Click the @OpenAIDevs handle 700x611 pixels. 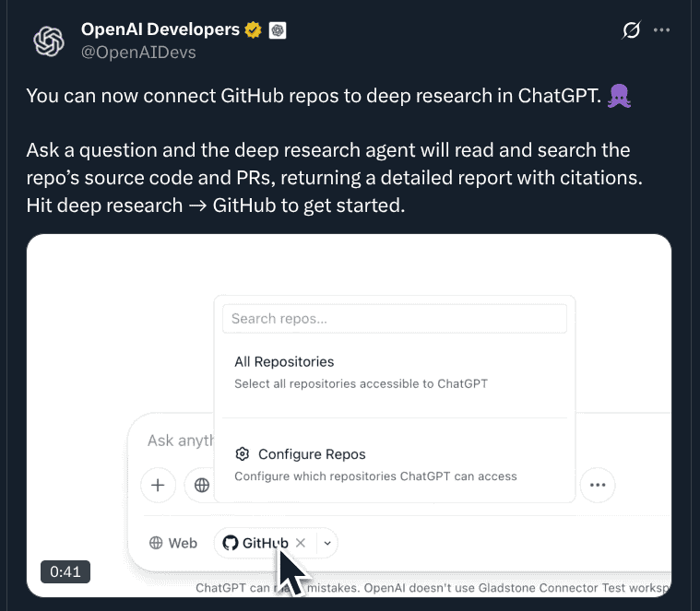(138, 53)
